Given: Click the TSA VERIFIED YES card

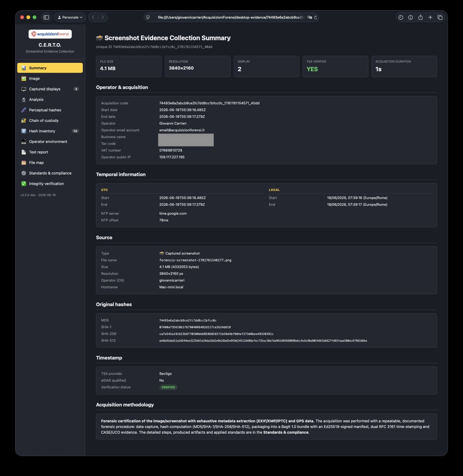Looking at the screenshot, I should coord(335,66).
